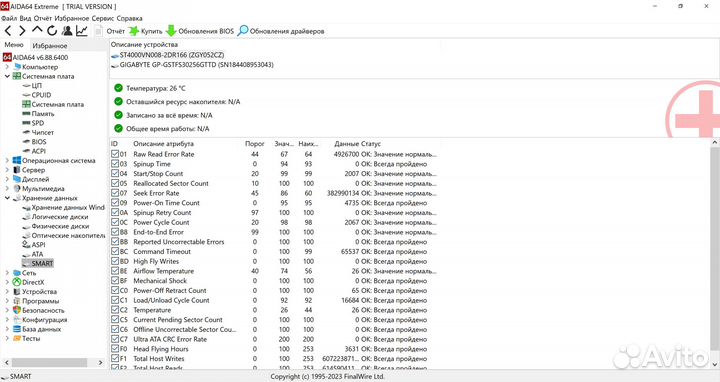Open the Избранное menu in menu bar
The height and width of the screenshot is (382, 720).
point(72,18)
